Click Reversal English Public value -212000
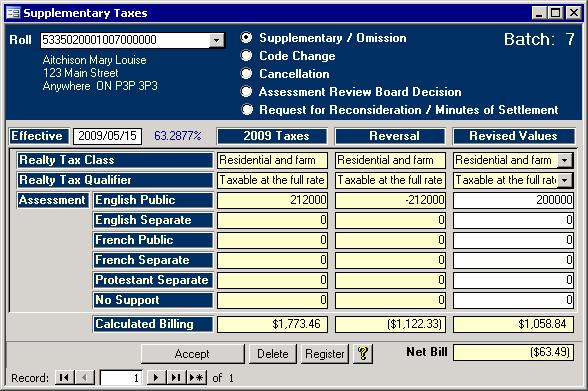The height and width of the screenshot is (391, 588). [390, 200]
